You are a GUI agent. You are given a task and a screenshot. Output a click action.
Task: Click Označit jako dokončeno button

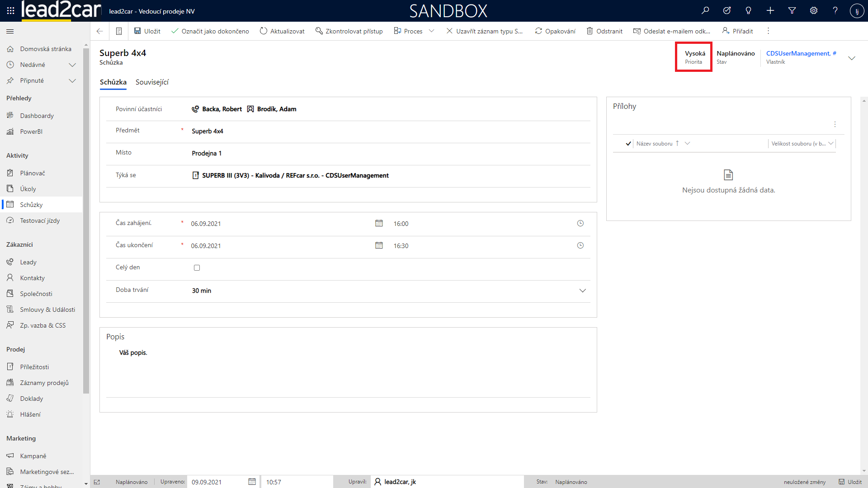pyautogui.click(x=210, y=31)
